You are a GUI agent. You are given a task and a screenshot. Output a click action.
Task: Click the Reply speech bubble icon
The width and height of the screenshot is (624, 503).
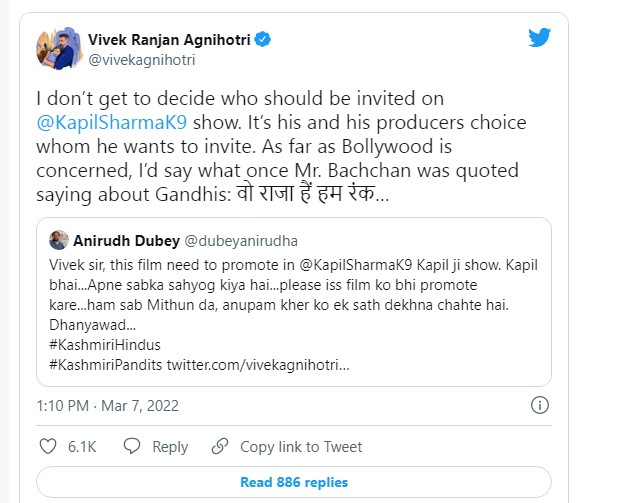tap(134, 447)
